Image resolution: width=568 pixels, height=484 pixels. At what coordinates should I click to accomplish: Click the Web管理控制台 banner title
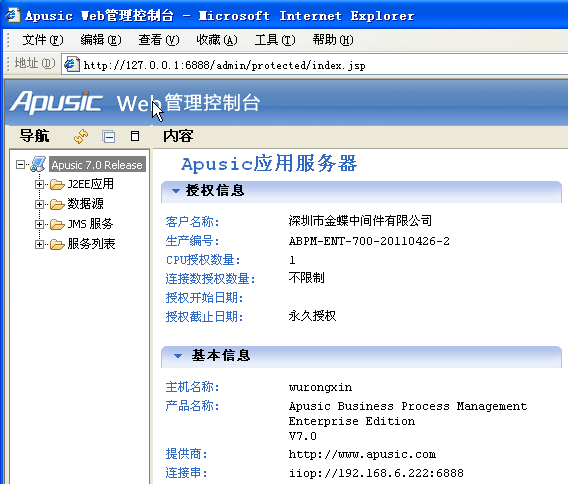[x=188, y=103]
